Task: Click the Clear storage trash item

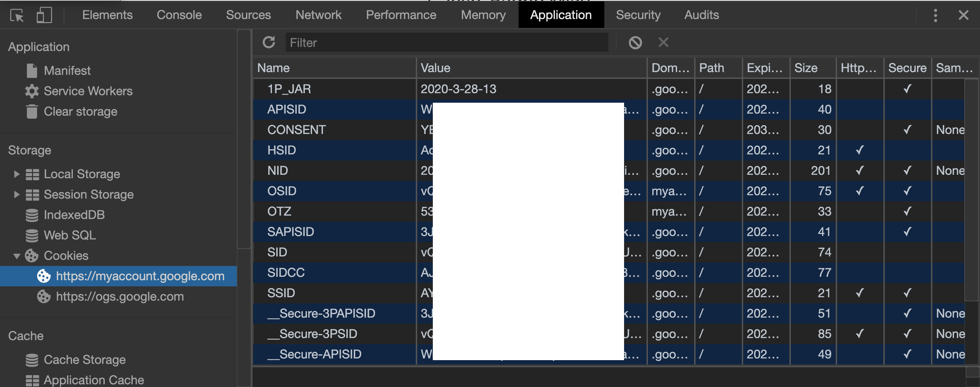Action: tap(80, 112)
